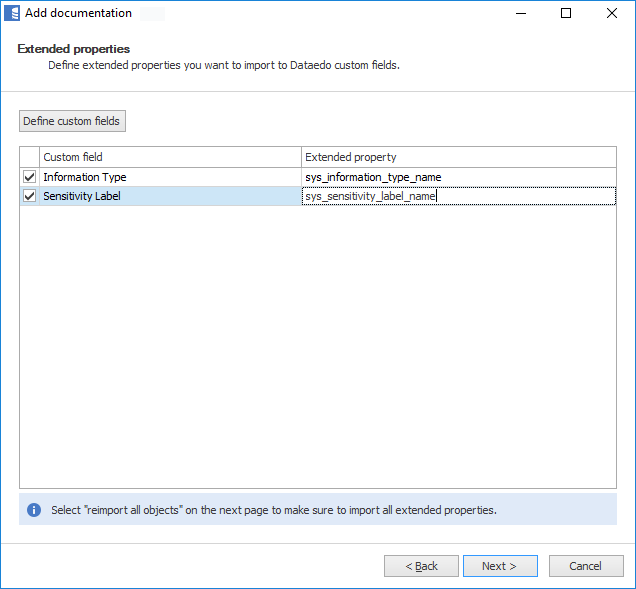Select the Sensitivity Label custom field cell

coord(170,196)
